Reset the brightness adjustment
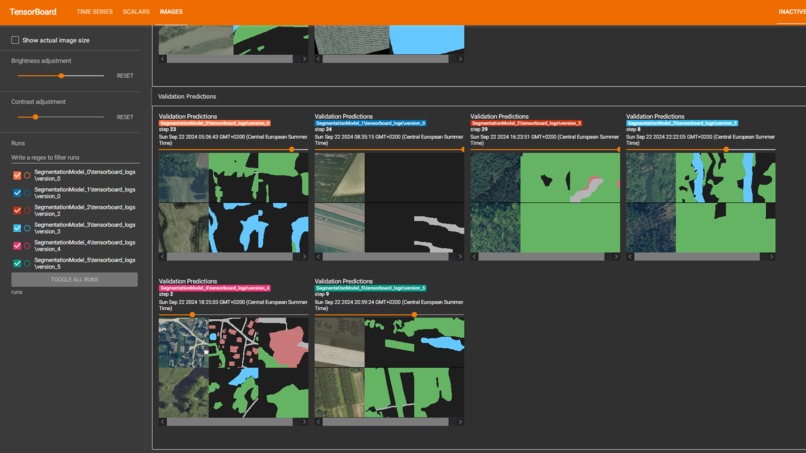 (125, 76)
